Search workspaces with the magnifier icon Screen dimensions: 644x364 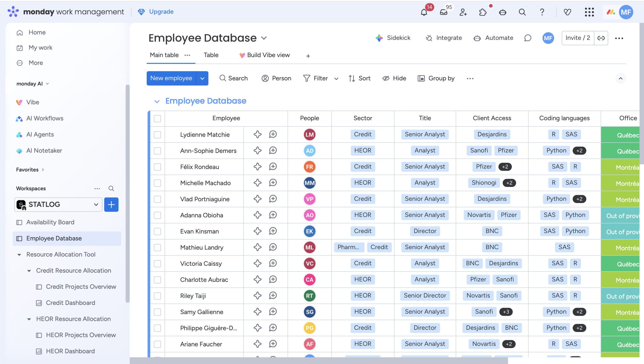pyautogui.click(x=111, y=188)
